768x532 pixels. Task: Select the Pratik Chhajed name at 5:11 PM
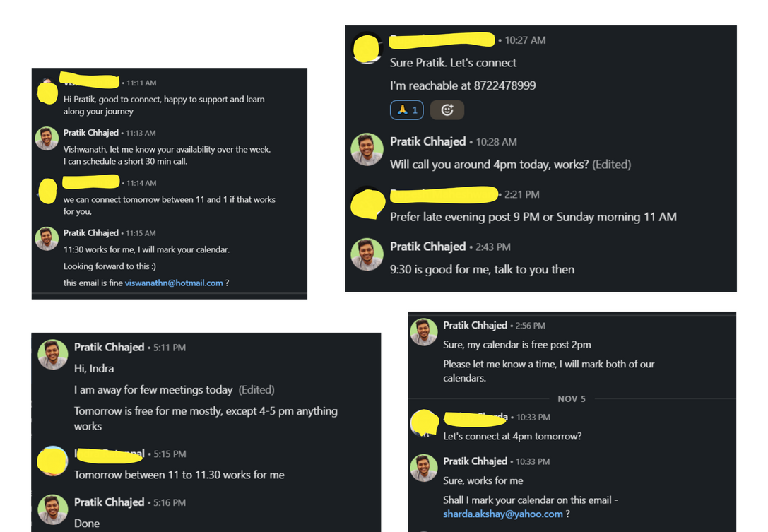coord(109,347)
